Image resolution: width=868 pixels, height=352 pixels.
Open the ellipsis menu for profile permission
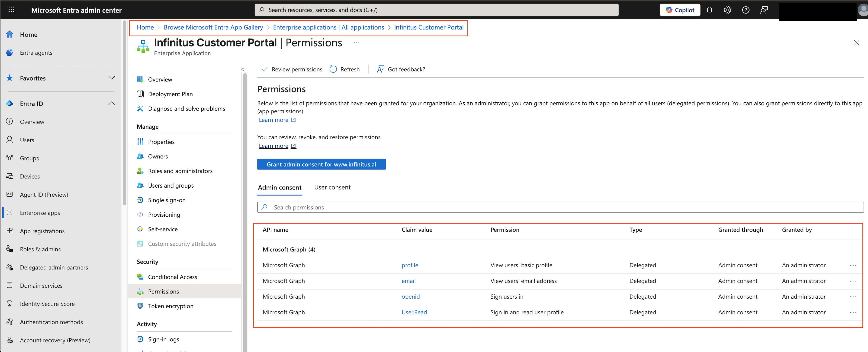coord(853,265)
